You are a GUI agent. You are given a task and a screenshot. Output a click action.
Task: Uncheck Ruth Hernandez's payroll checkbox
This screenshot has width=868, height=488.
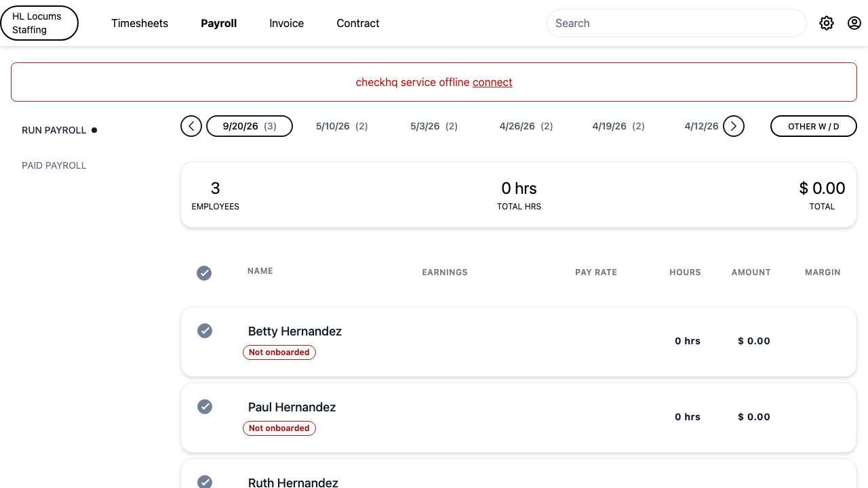point(205,482)
